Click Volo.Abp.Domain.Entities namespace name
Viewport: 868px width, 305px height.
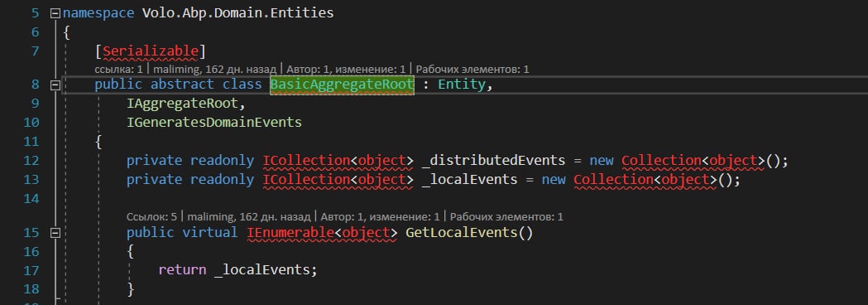coord(238,13)
